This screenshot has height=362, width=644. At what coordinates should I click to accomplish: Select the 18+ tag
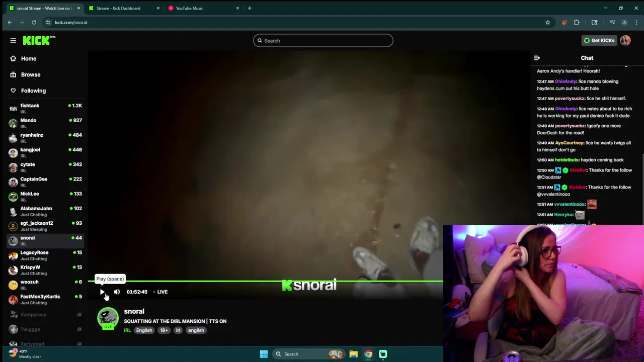coord(164,330)
